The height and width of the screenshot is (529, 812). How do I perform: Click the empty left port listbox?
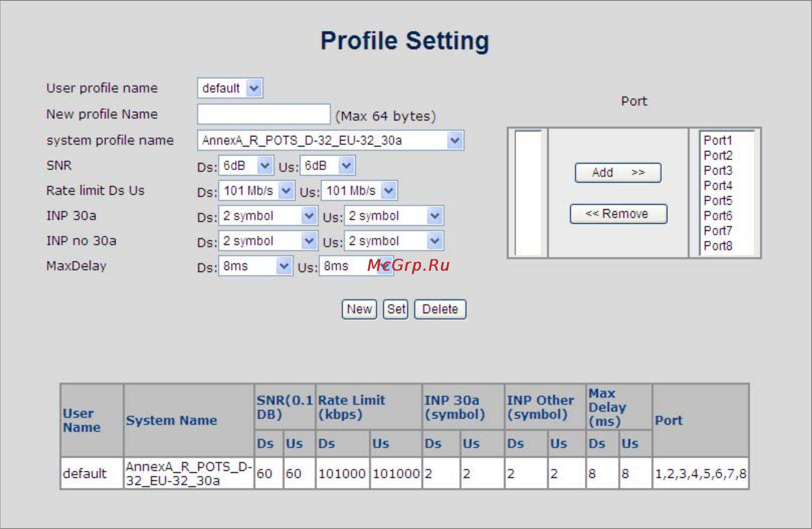click(528, 193)
